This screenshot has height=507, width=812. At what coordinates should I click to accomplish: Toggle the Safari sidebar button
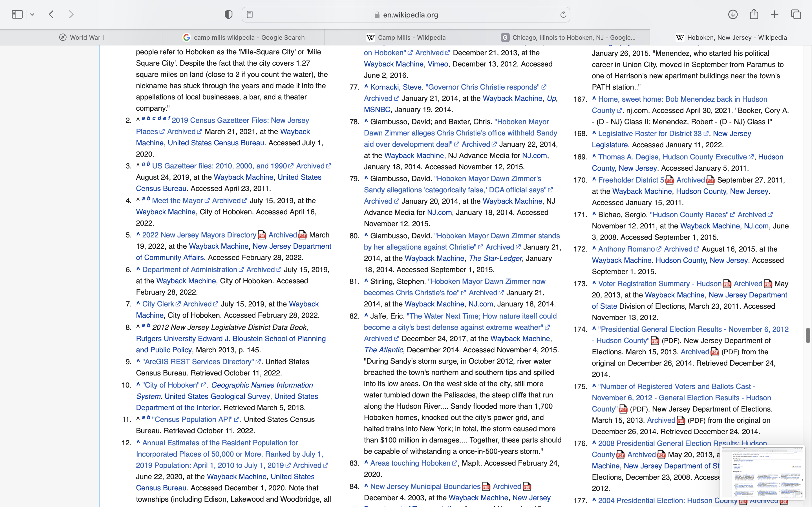[x=17, y=14]
